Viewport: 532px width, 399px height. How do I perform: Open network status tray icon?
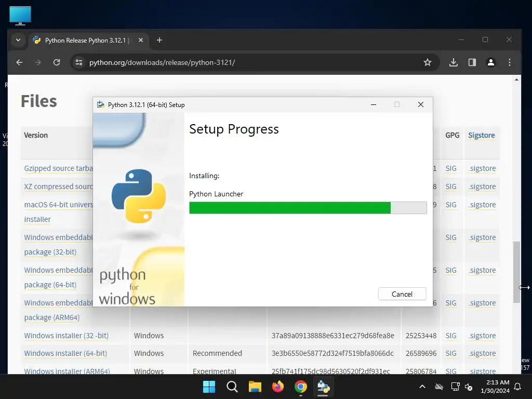point(455,387)
